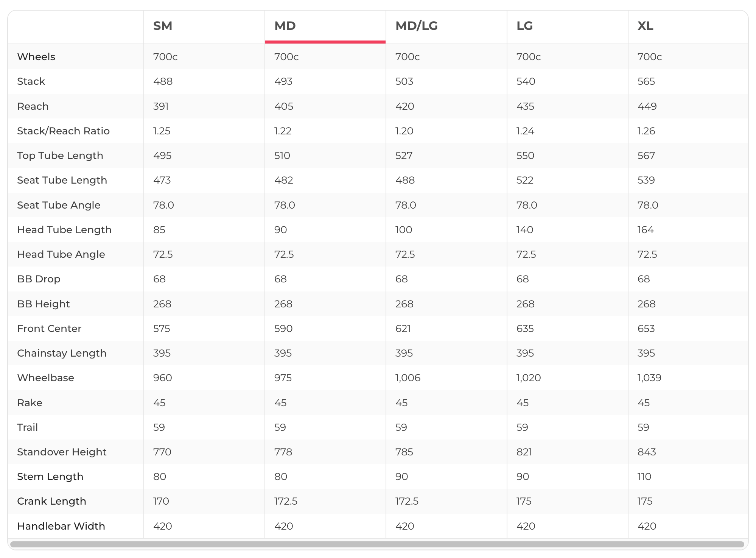The width and height of the screenshot is (756, 558).
Task: Click the Head Tube Length row label
Action: (64, 230)
